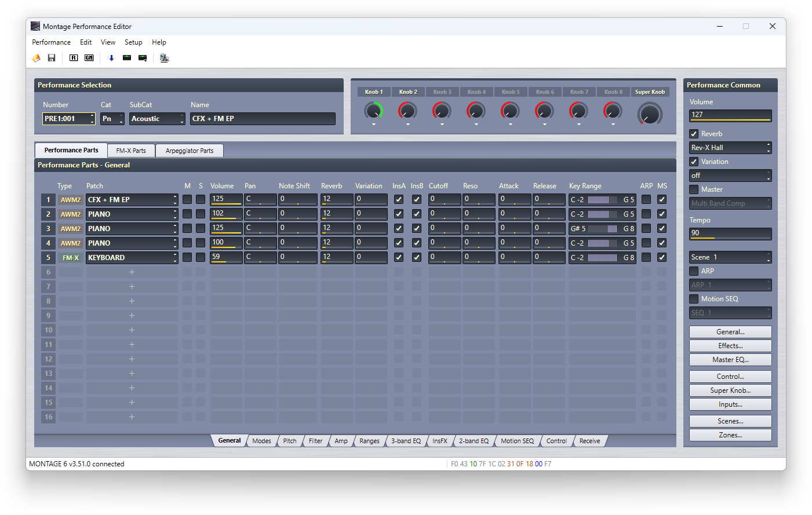The image size is (812, 515).
Task: Click the computer connection setup icon
Action: [164, 58]
